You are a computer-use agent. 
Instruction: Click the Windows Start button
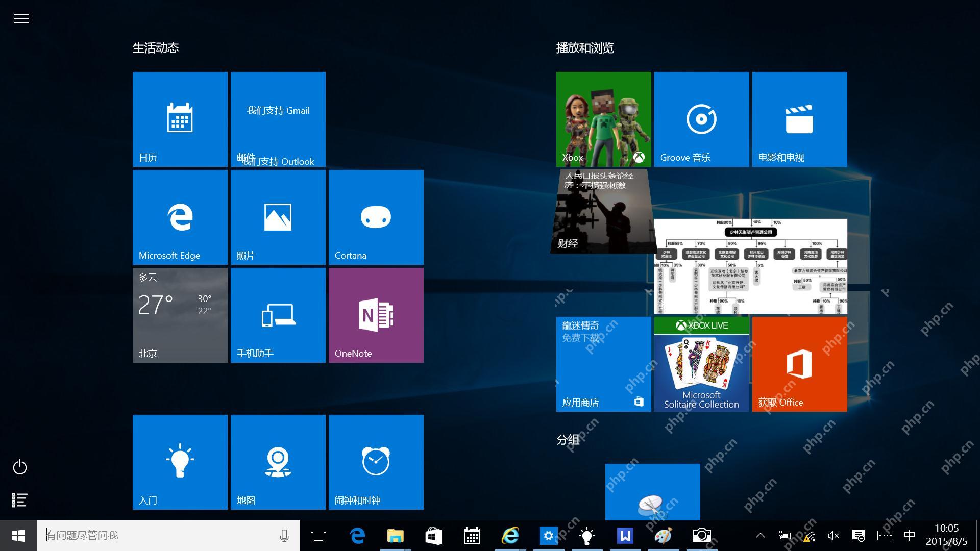[x=18, y=536]
